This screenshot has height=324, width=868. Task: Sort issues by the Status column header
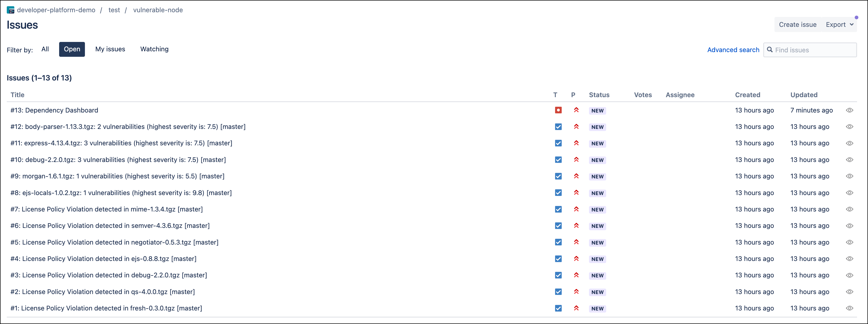click(x=599, y=95)
